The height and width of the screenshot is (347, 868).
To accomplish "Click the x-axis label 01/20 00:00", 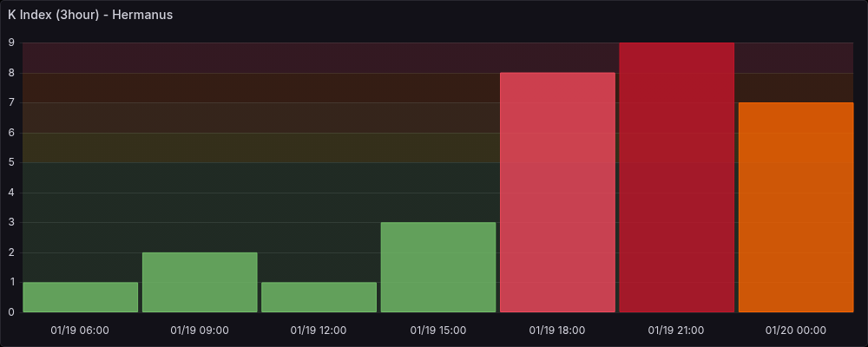I will (x=796, y=331).
